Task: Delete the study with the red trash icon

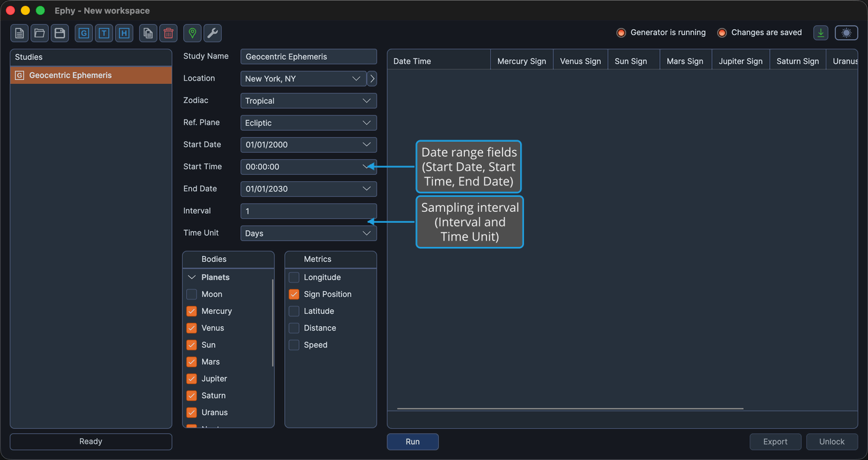Action: 168,33
